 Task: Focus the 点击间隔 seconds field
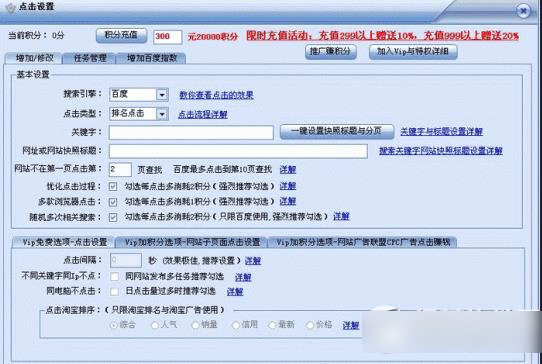pyautogui.click(x=125, y=260)
